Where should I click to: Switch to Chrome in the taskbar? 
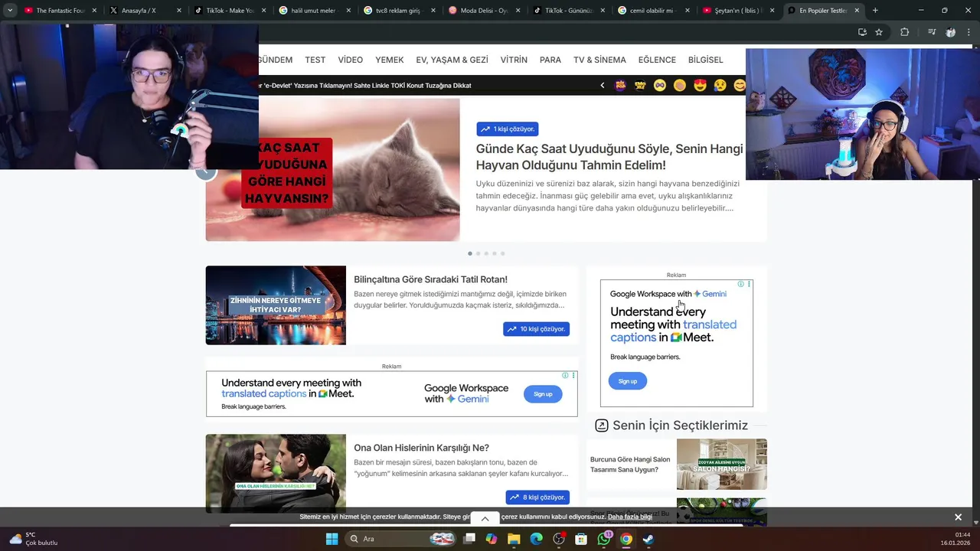coord(626,539)
